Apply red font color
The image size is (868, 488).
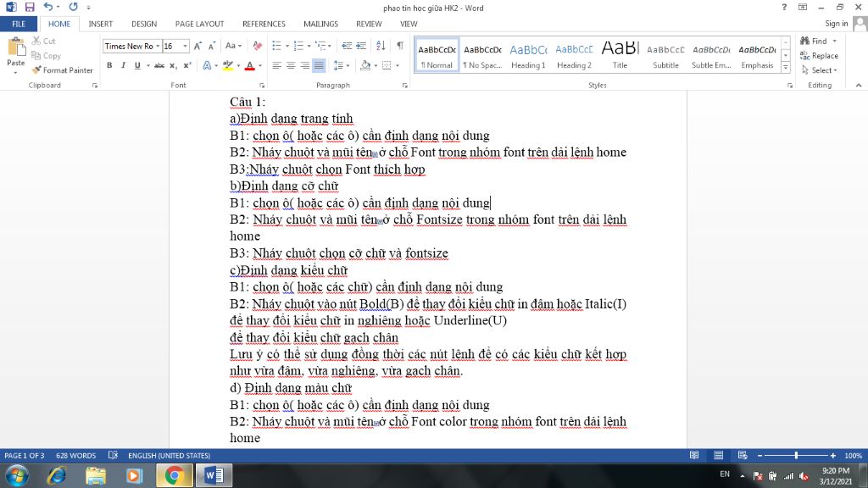[x=250, y=65]
